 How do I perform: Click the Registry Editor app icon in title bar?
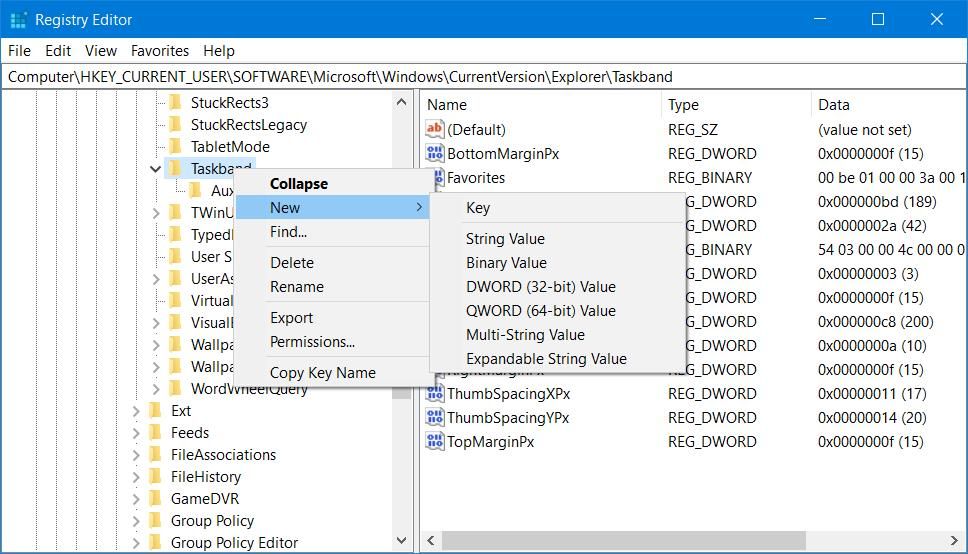[x=18, y=19]
